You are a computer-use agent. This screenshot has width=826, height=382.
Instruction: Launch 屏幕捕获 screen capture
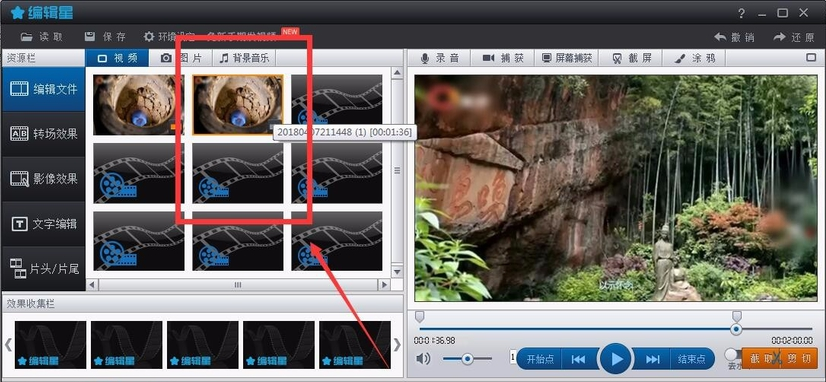click(x=567, y=58)
